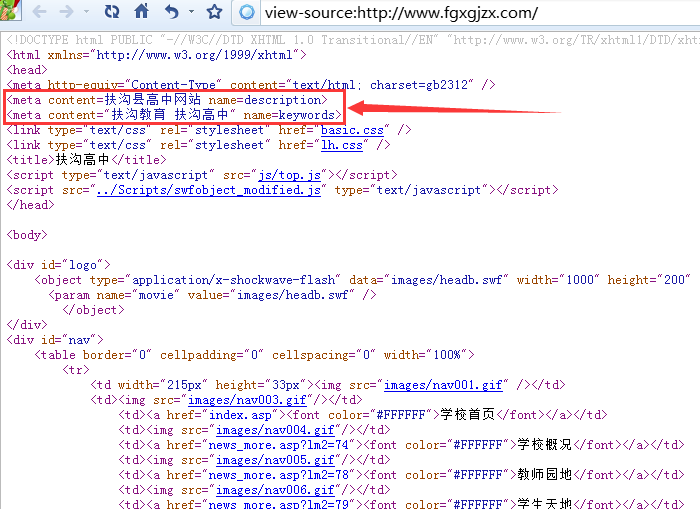Click the undo restore arrow icon

(171, 12)
